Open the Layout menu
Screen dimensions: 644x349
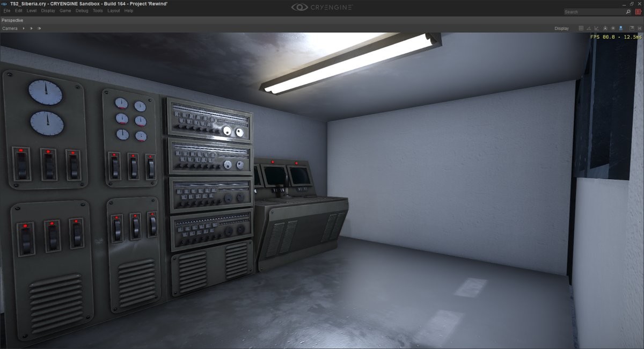tap(114, 11)
